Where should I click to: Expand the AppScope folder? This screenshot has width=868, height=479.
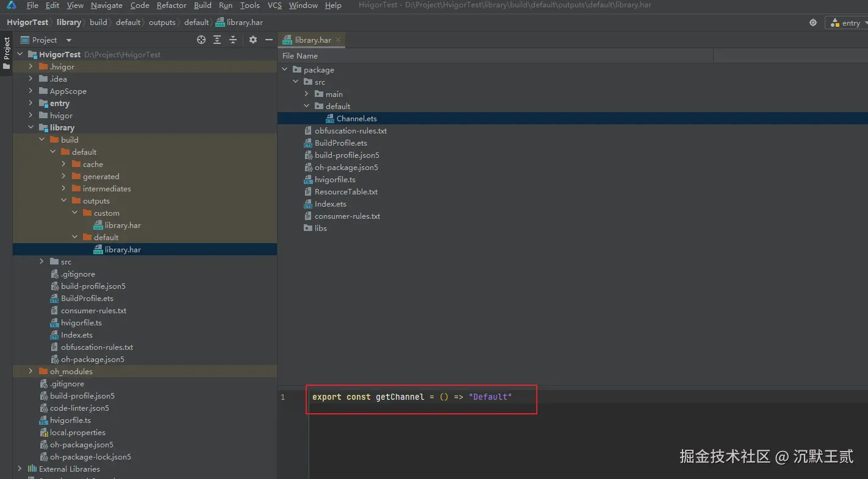pyautogui.click(x=31, y=91)
